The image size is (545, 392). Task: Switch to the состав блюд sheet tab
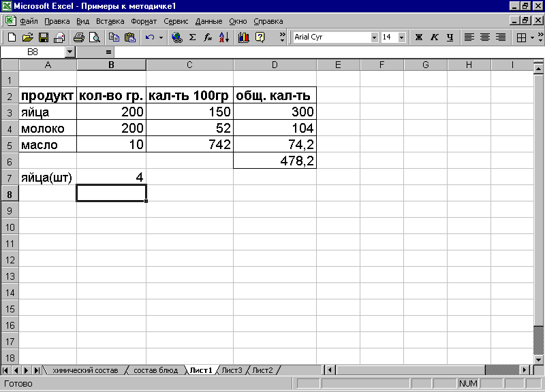click(x=156, y=370)
